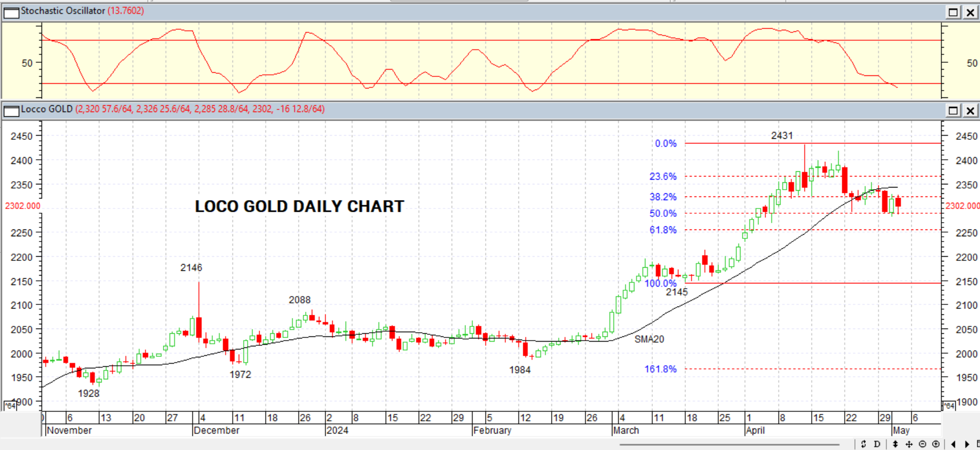Select the 1928 November low annotation
980x450 pixels.
(x=89, y=393)
